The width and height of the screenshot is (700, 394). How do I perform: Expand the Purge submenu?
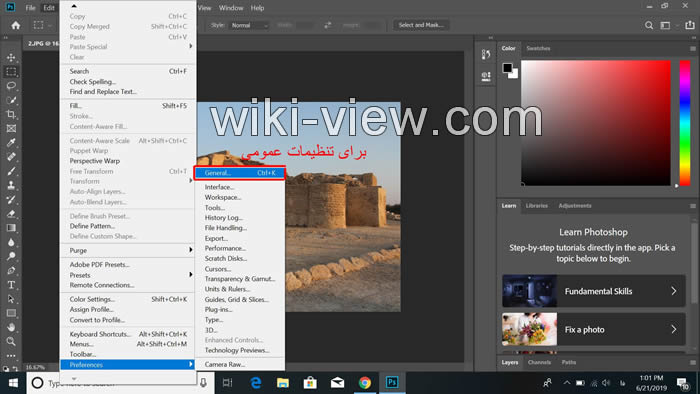coord(128,250)
